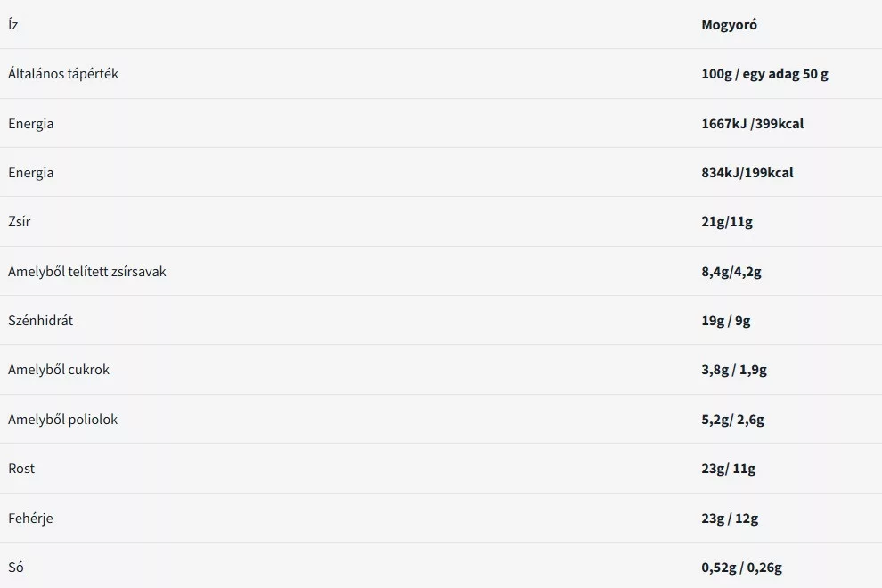
Task: Select the 100g / egy adag 50 g text
Action: (764, 74)
